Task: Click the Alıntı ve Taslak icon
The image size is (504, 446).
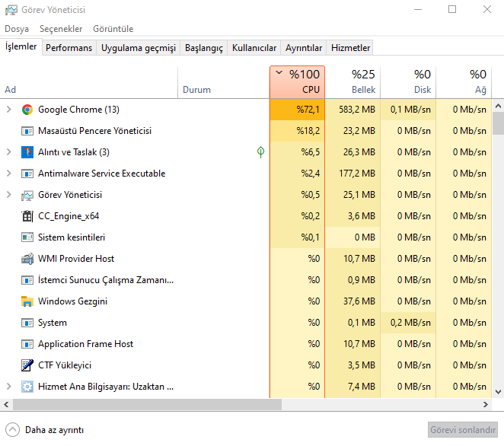Action: pos(27,152)
